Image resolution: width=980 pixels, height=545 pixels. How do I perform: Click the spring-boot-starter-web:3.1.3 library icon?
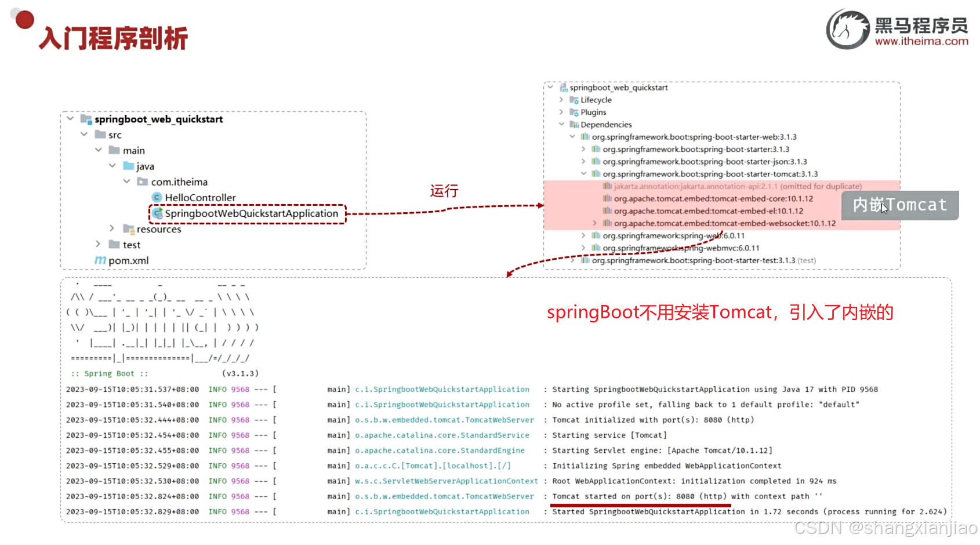[585, 137]
